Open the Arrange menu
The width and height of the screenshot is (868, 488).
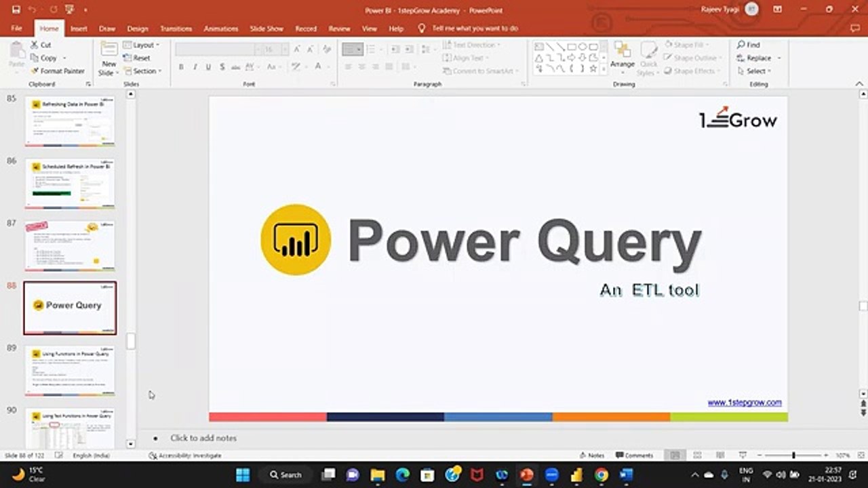coord(622,58)
